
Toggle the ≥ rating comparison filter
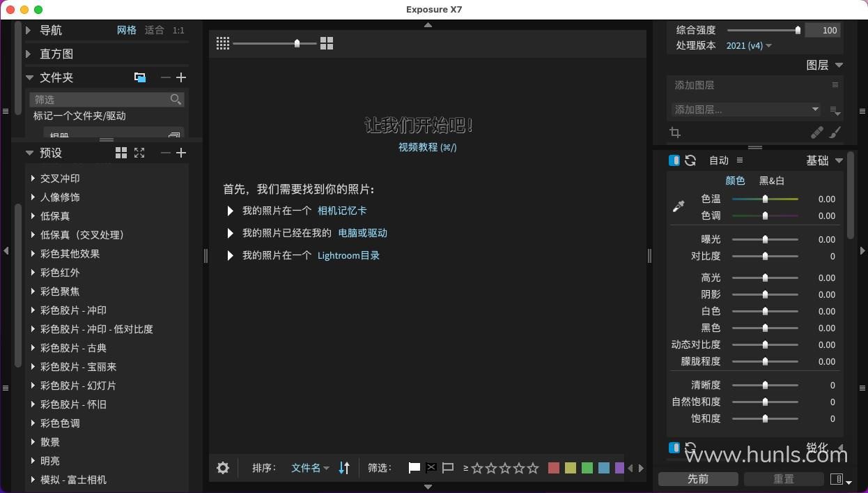click(465, 468)
